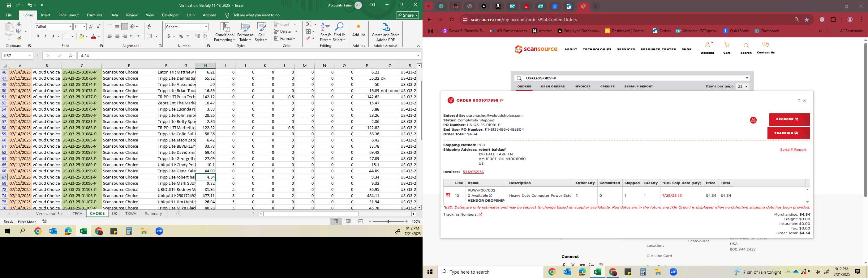
Task: Click the Excel Share button
Action: [407, 15]
